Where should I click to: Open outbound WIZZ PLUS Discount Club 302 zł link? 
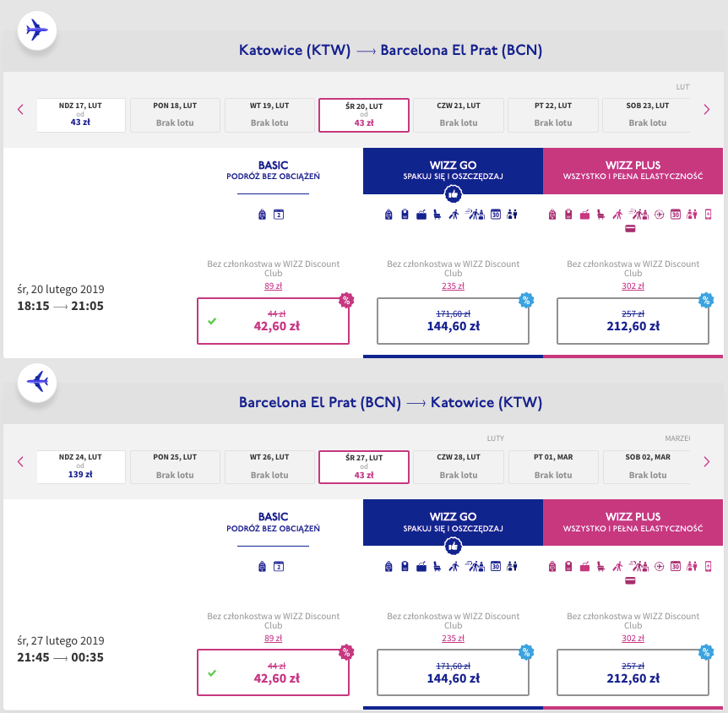633,286
